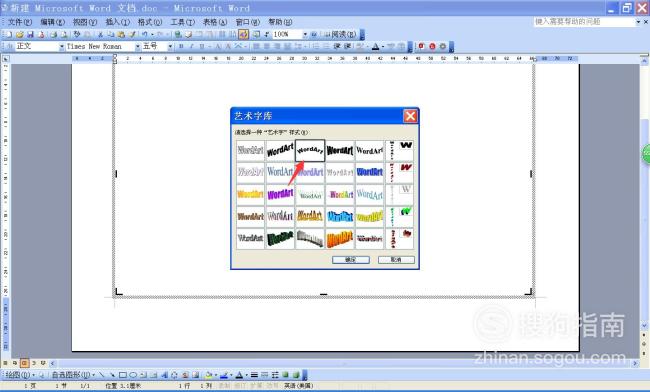Apply 3-D Style from Drawing toolbar
Image resolution: width=650 pixels, height=392 pixels.
(x=296, y=375)
